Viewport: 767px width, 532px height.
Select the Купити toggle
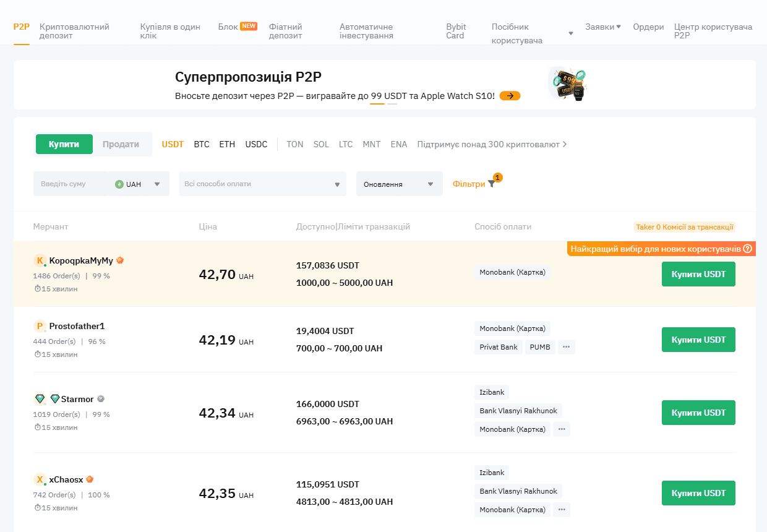[64, 144]
